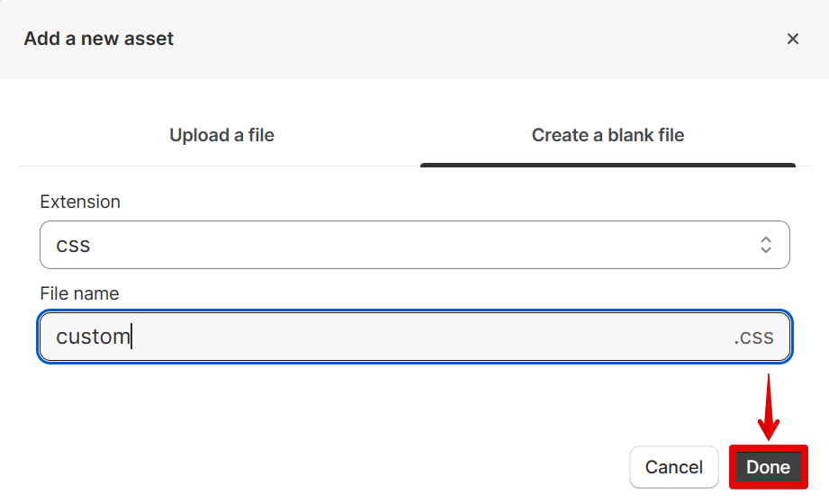
Task: Click the red arrow pointing at Done
Action: [768, 409]
